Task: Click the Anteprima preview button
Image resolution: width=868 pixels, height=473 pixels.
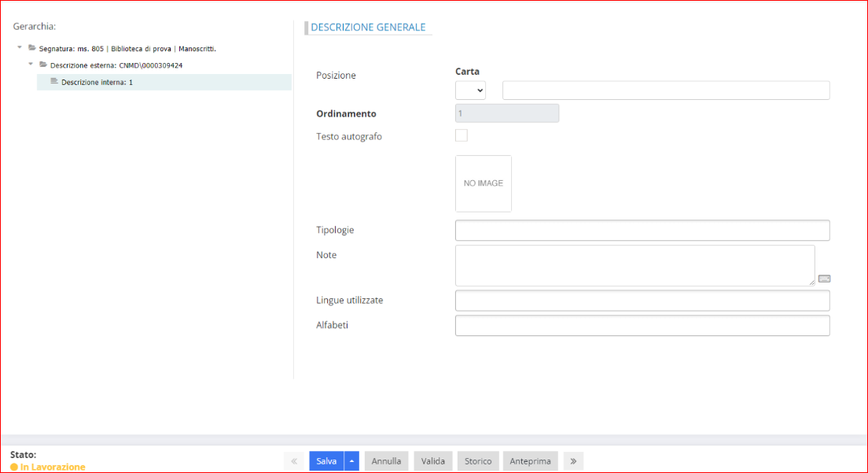Action: click(531, 461)
